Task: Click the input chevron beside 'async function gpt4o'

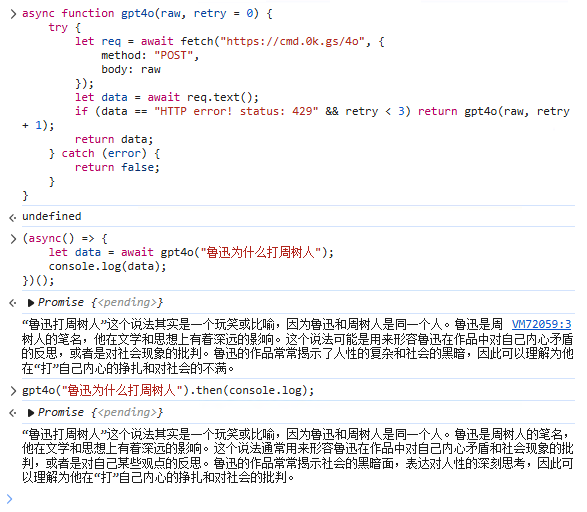Action: pyautogui.click(x=13, y=14)
